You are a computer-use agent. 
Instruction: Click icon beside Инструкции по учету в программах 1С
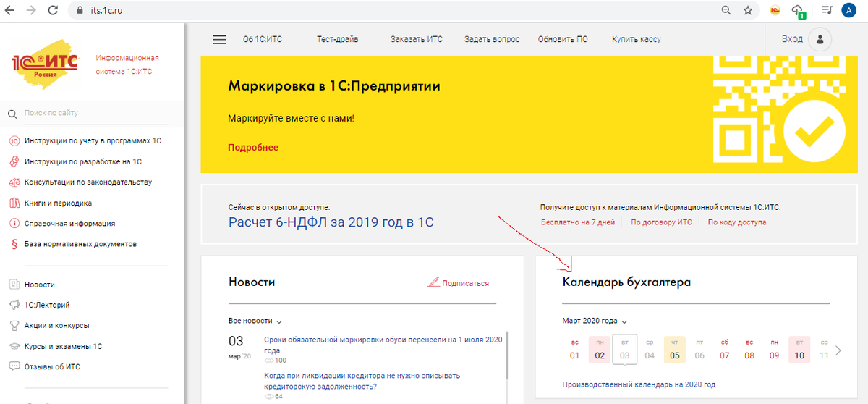[x=14, y=140]
